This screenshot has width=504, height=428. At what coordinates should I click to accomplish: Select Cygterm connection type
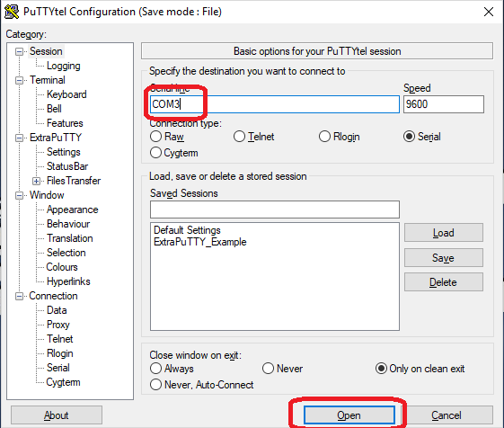pos(156,153)
